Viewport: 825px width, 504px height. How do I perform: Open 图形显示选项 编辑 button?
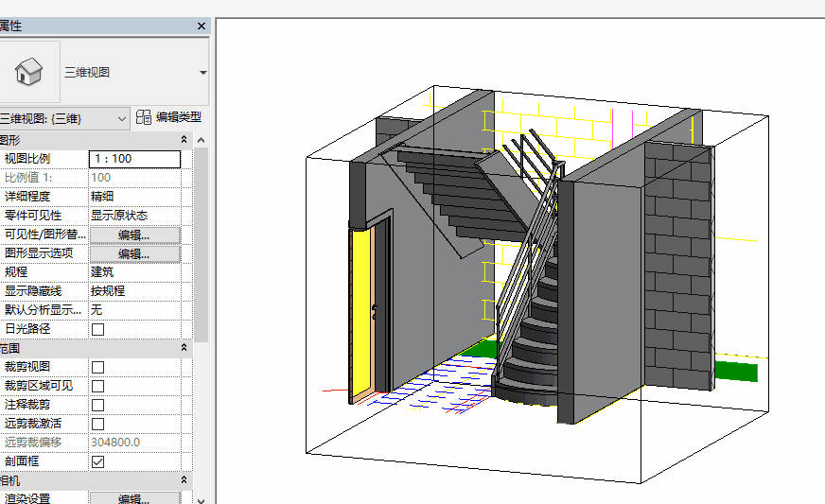point(134,253)
